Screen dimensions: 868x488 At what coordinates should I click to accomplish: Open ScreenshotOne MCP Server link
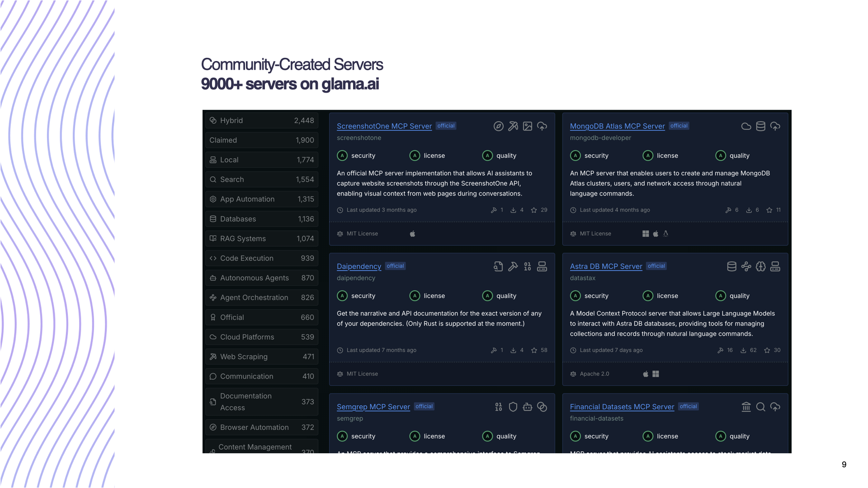[384, 127]
